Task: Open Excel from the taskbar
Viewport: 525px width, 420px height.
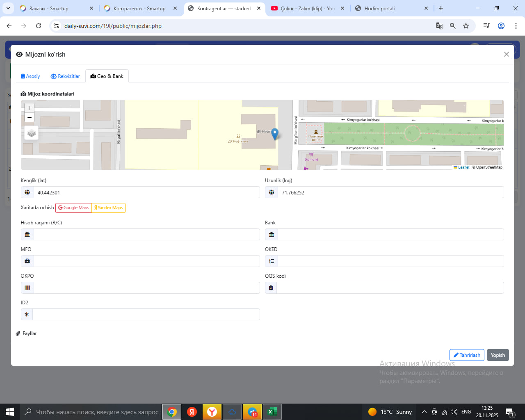Action: point(272,412)
